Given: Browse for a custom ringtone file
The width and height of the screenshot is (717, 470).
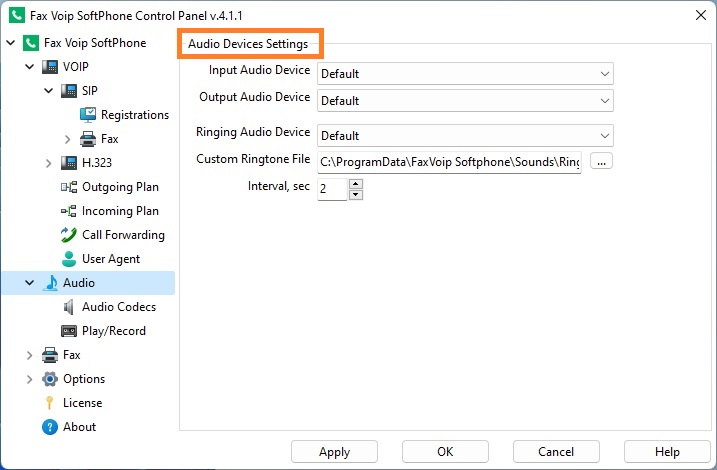Looking at the screenshot, I should [x=601, y=161].
